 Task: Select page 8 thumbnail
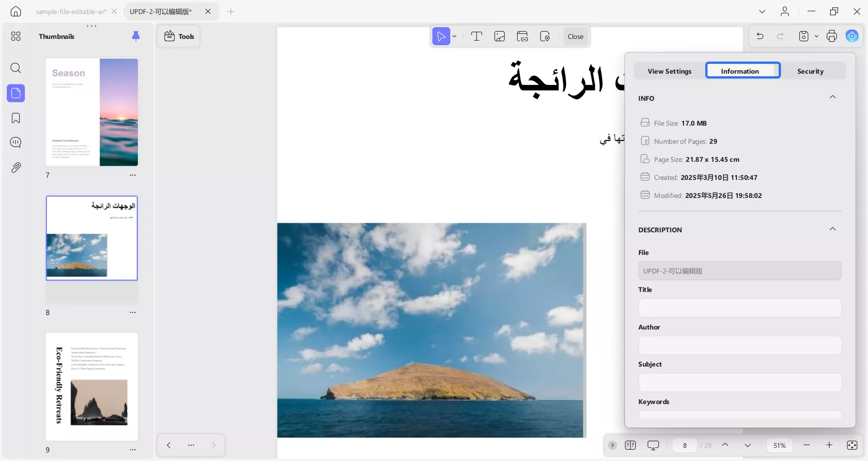click(x=92, y=238)
